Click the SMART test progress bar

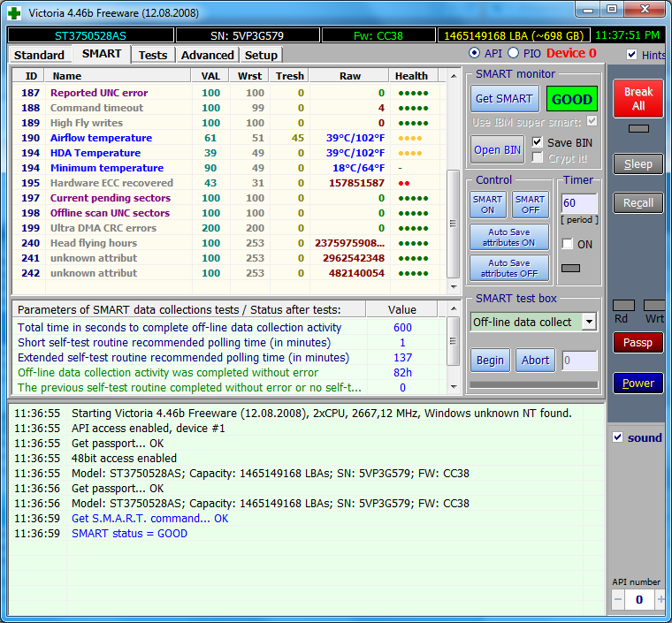pyautogui.click(x=533, y=384)
